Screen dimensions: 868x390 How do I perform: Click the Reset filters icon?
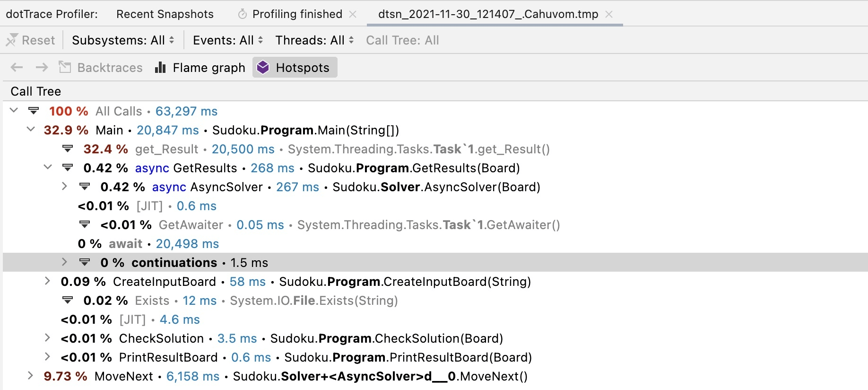[x=12, y=41]
